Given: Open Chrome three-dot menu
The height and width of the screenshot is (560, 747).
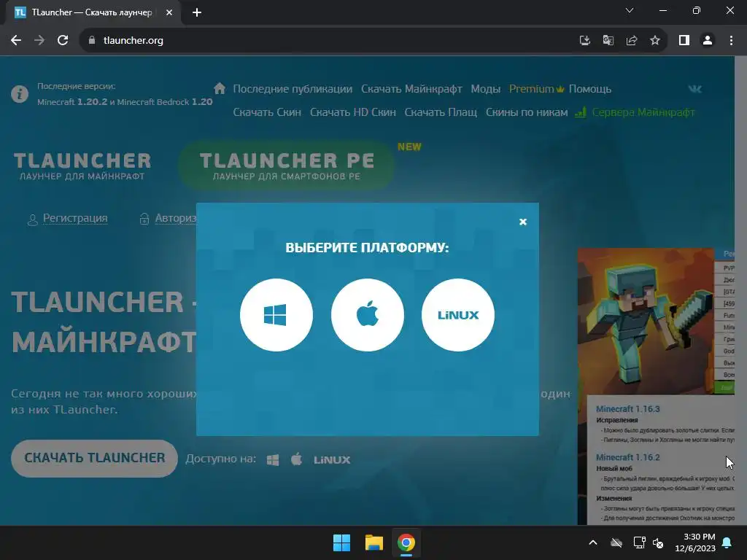Looking at the screenshot, I should point(731,41).
